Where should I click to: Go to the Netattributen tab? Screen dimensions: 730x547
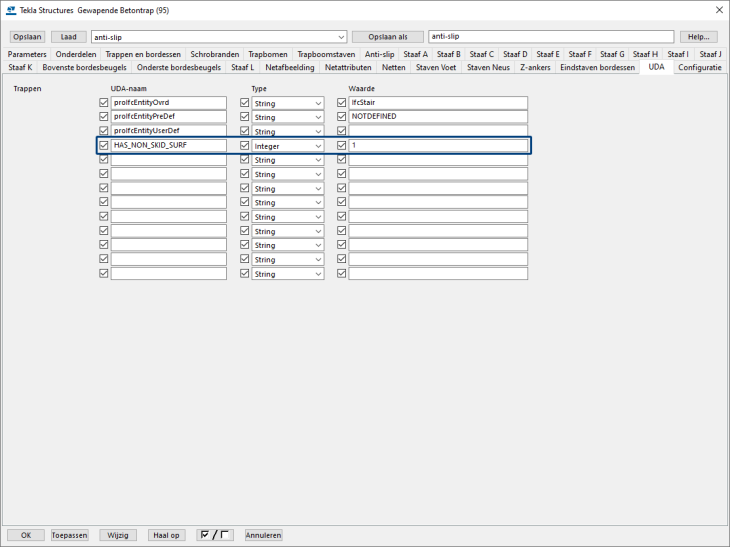click(x=348, y=67)
